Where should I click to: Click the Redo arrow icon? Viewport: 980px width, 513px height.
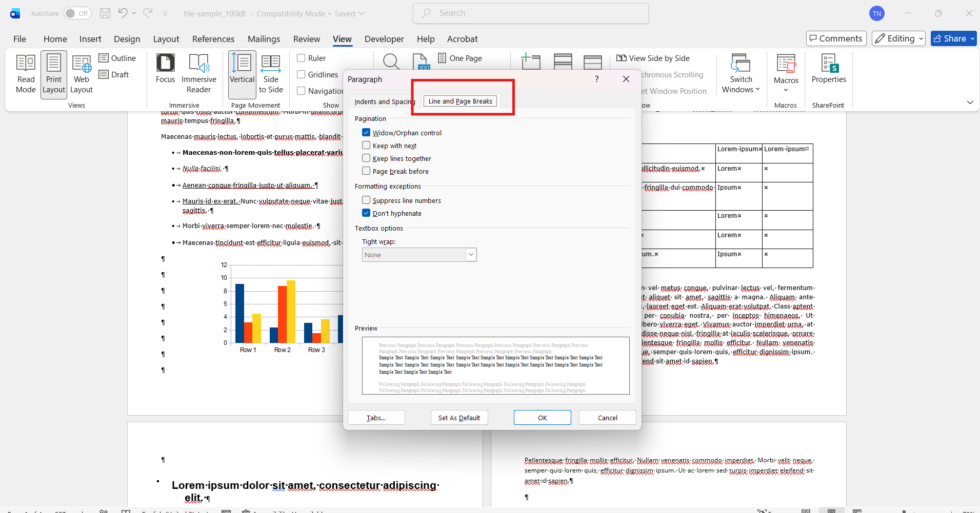[148, 13]
